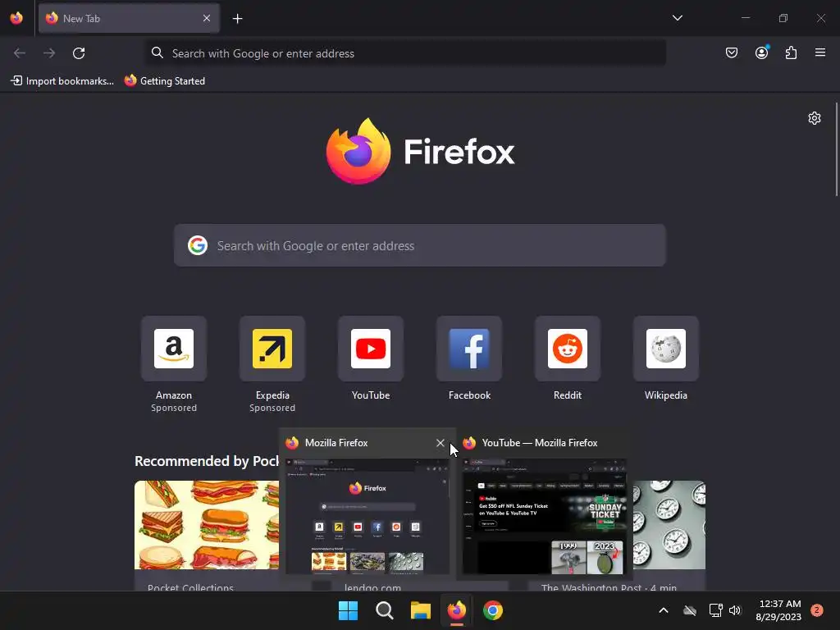Expand the list all tabs chevron
The image size is (840, 630).
tap(677, 18)
